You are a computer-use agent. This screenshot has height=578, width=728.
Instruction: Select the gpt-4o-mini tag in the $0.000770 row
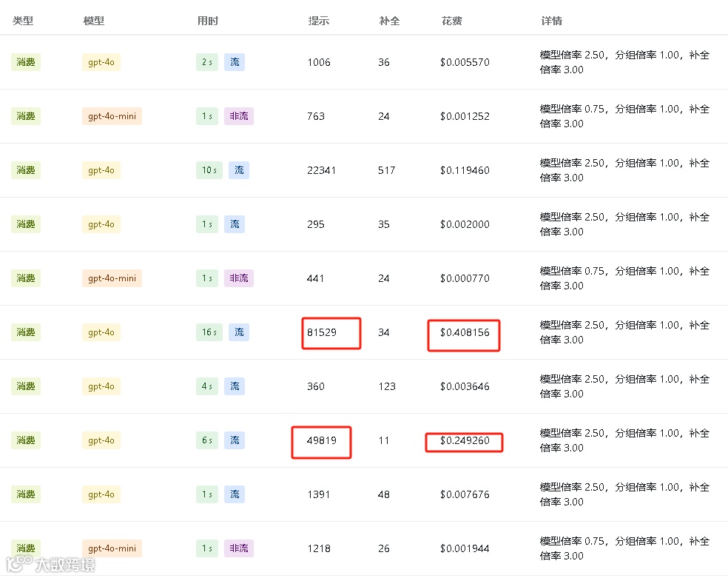(x=112, y=278)
